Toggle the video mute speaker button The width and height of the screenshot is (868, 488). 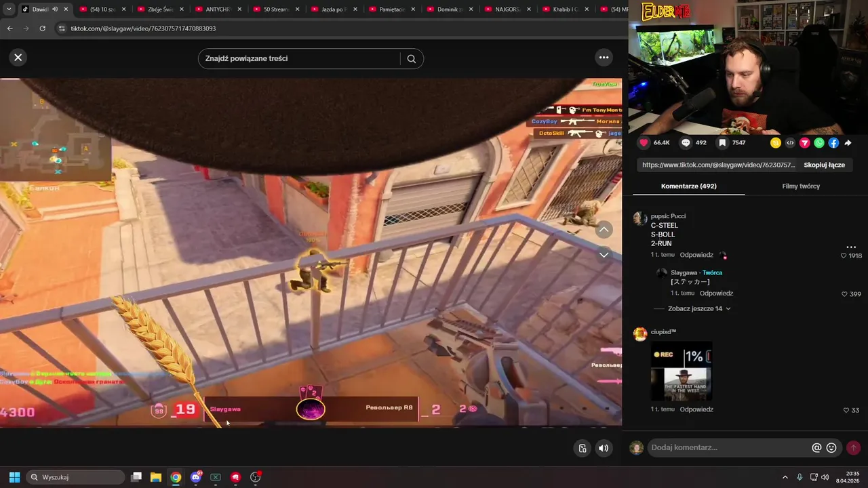[x=603, y=448]
